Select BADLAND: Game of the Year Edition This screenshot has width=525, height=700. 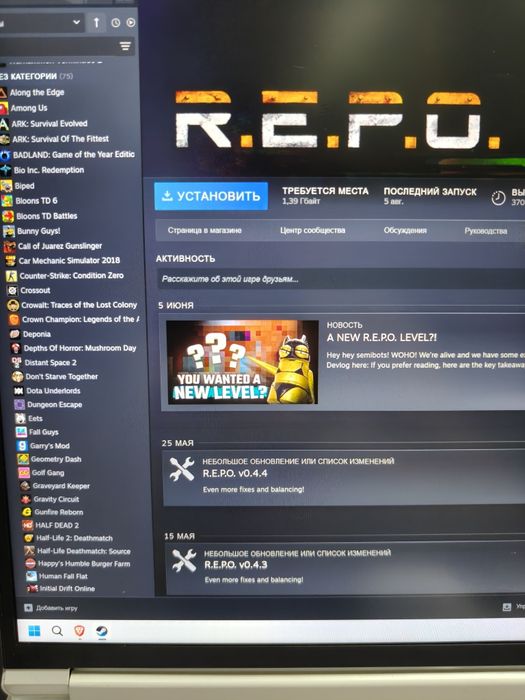(73, 155)
